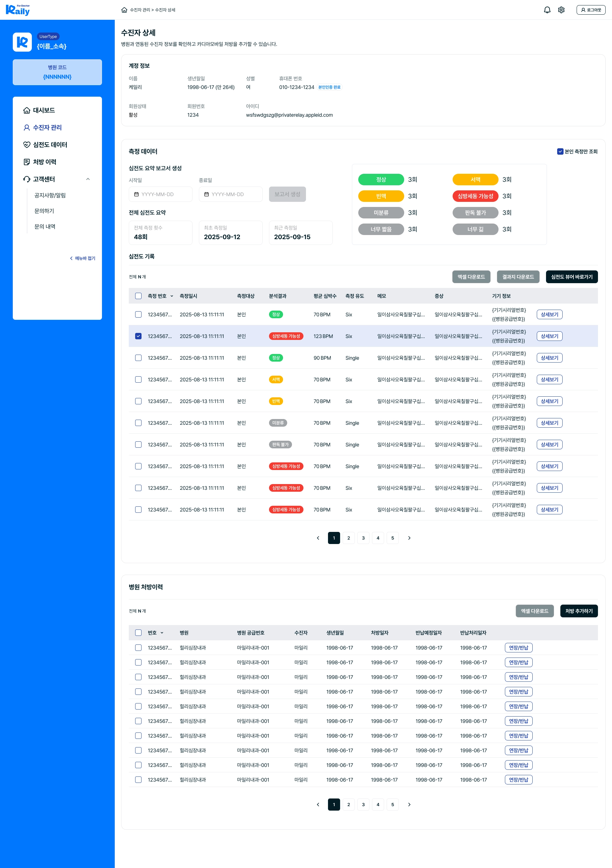Click the 종료일 date input field
The image size is (612, 868).
pos(230,194)
